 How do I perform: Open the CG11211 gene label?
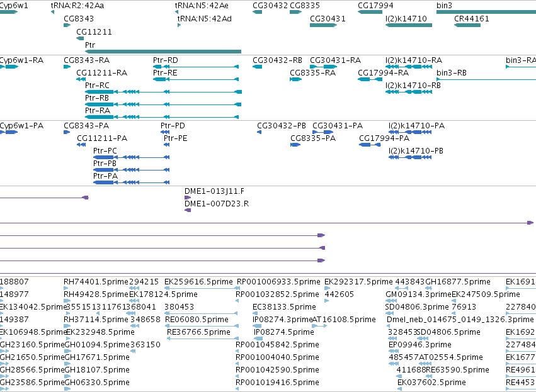94,31
